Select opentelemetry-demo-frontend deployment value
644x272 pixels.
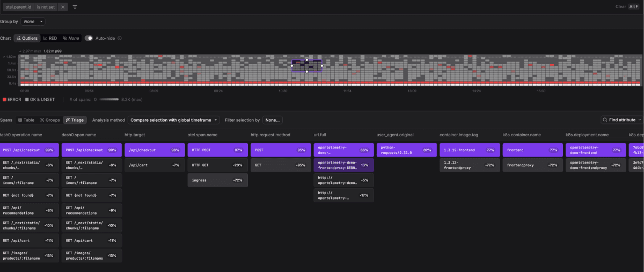click(x=596, y=150)
